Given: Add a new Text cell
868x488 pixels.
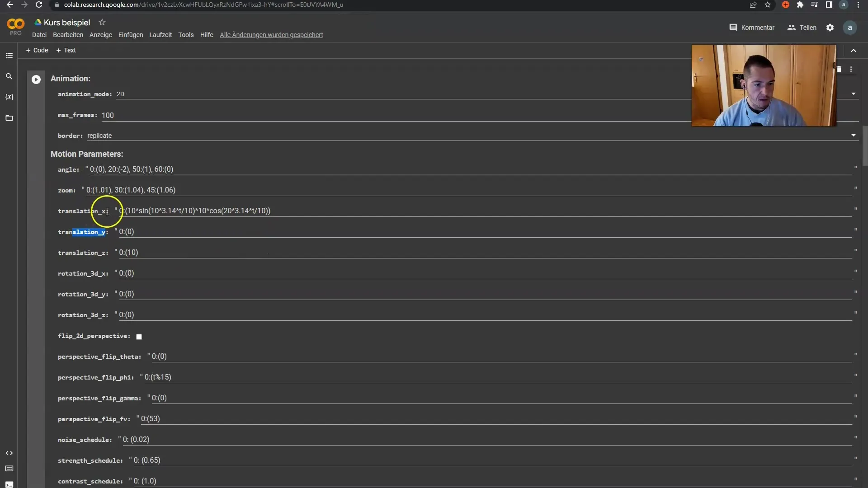Looking at the screenshot, I should [66, 50].
